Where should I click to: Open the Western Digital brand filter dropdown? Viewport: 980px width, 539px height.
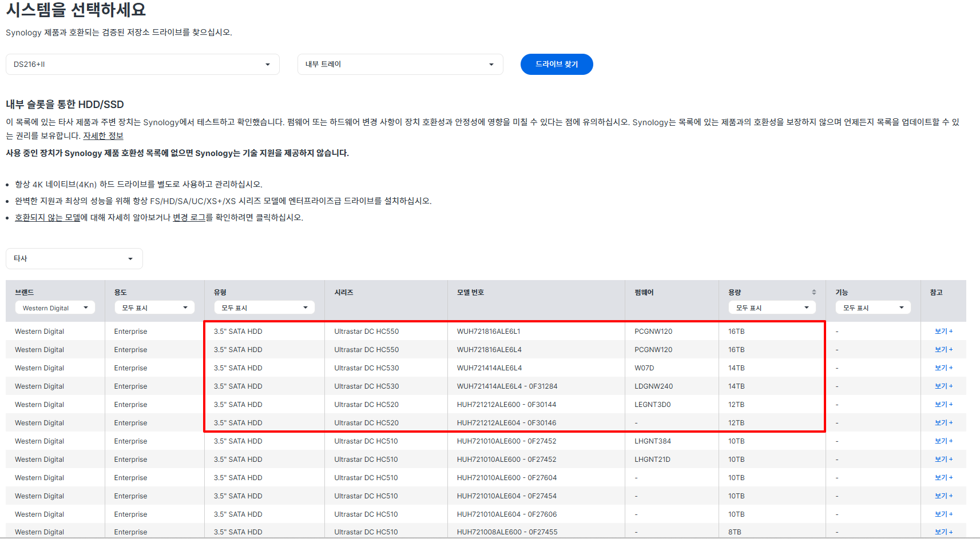[55, 308]
